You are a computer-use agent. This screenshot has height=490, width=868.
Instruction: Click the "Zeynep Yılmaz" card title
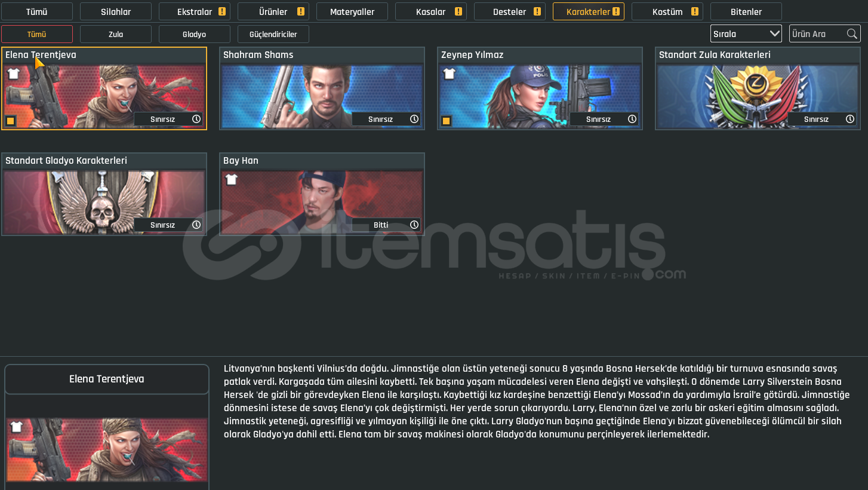click(x=472, y=55)
